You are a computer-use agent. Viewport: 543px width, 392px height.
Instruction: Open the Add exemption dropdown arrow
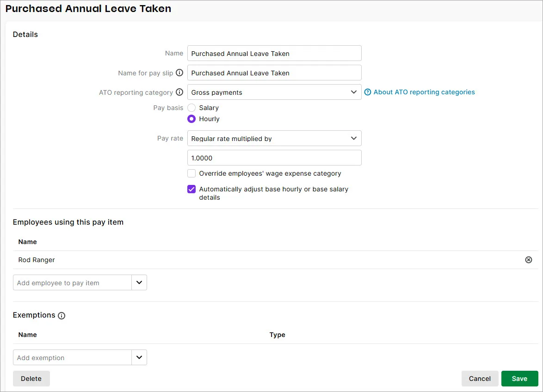pos(139,357)
